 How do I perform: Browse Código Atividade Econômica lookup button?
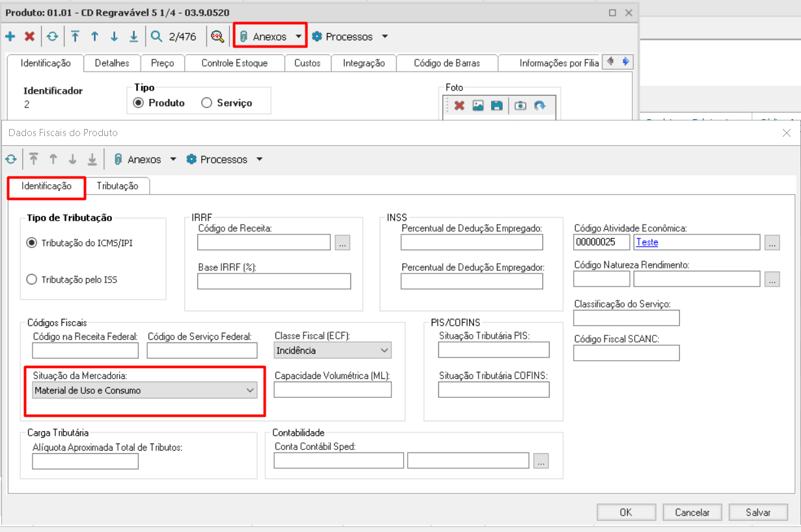pyautogui.click(x=772, y=242)
